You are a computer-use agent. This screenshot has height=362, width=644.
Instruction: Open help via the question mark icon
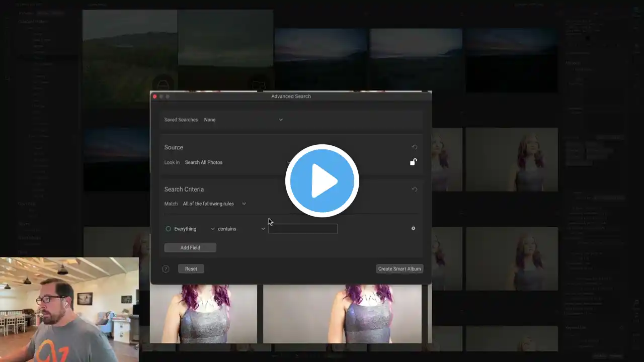pyautogui.click(x=166, y=269)
